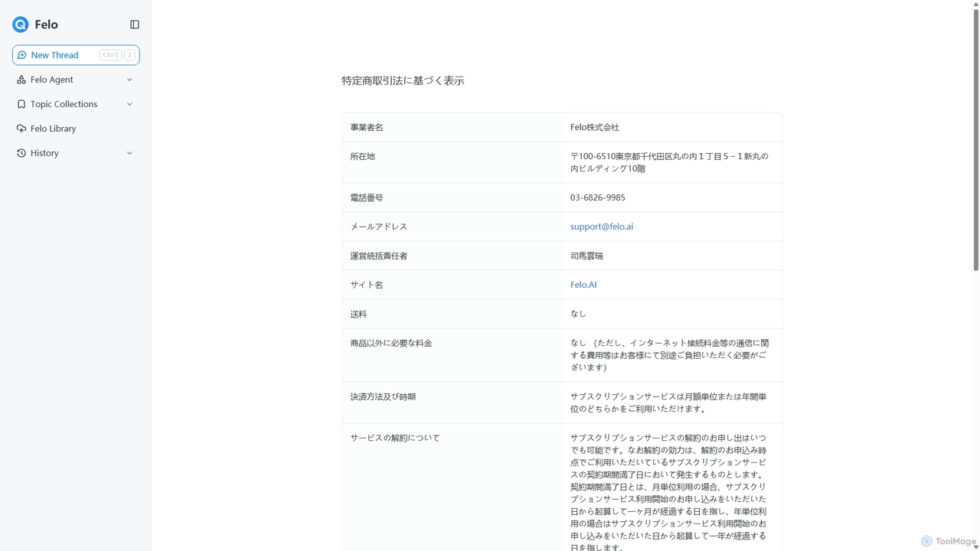The width and height of the screenshot is (980, 551).
Task: Click the History clock icon
Action: (21, 153)
